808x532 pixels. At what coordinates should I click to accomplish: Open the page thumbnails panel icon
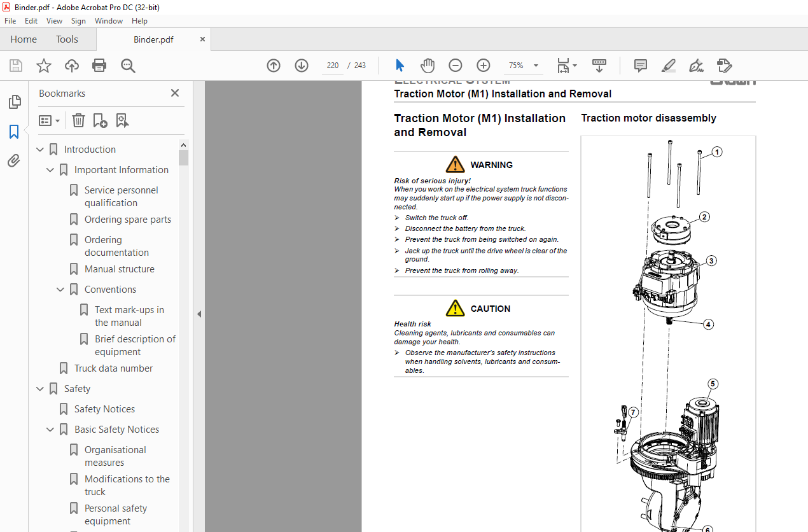[14, 102]
